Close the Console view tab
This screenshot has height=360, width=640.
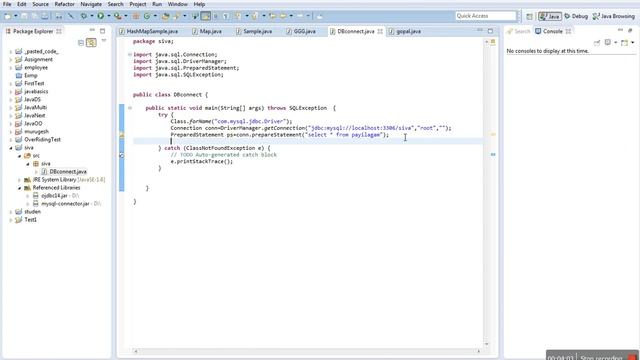click(568, 31)
